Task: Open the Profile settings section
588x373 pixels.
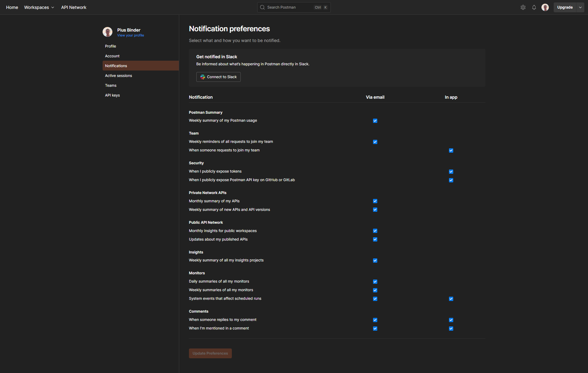Action: click(141, 46)
